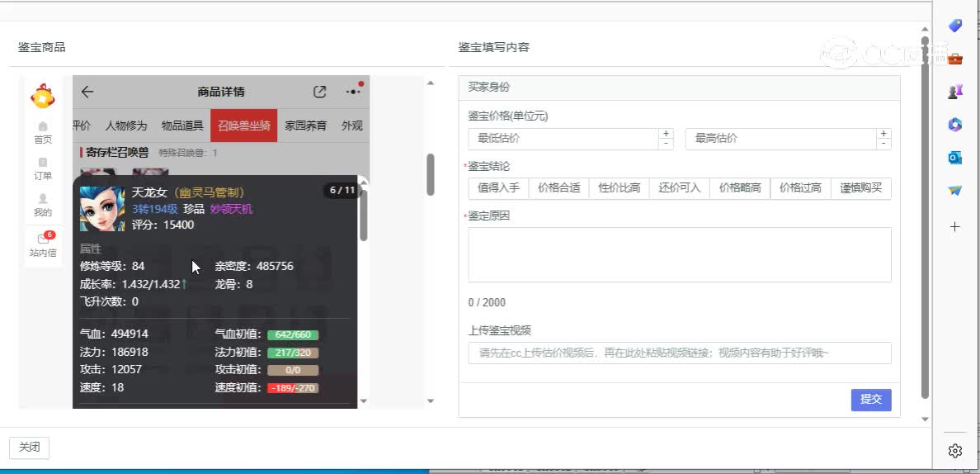Click the blue tag icon in browser sidebar
980x474 pixels.
point(955,26)
